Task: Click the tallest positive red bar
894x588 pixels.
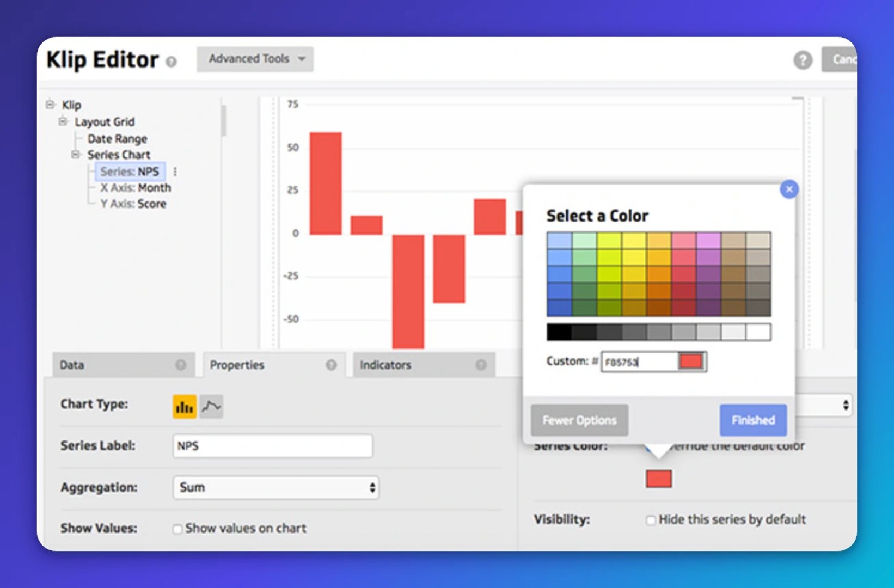Action: click(x=326, y=183)
